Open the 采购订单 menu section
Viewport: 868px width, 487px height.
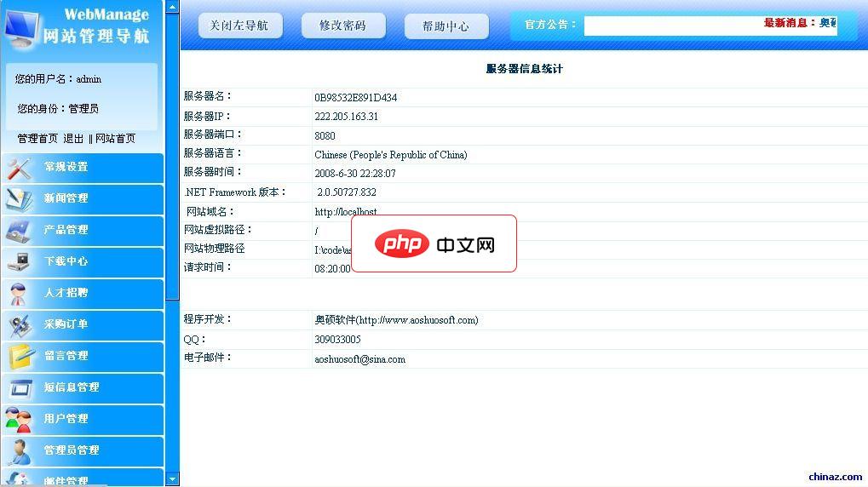click(83, 326)
